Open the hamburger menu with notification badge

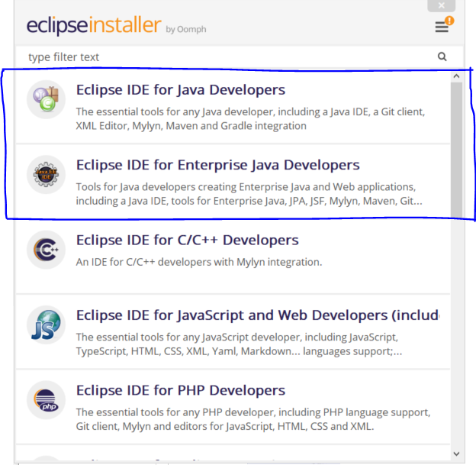click(443, 25)
